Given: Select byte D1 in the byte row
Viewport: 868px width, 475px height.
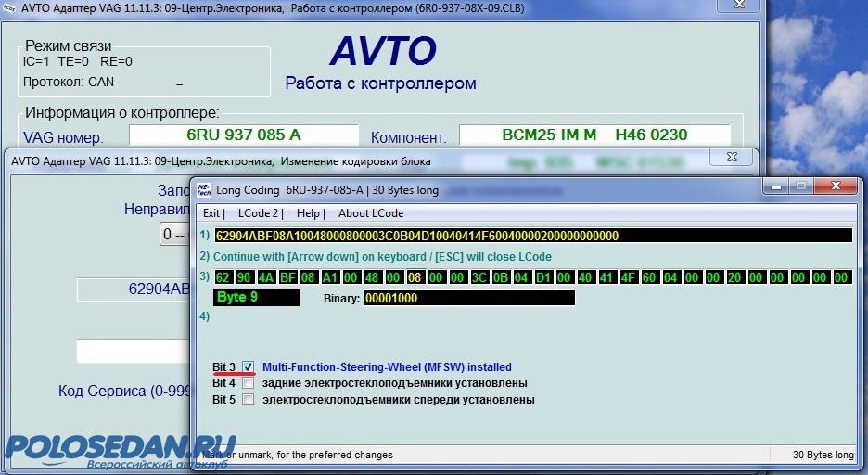Looking at the screenshot, I should click(542, 277).
